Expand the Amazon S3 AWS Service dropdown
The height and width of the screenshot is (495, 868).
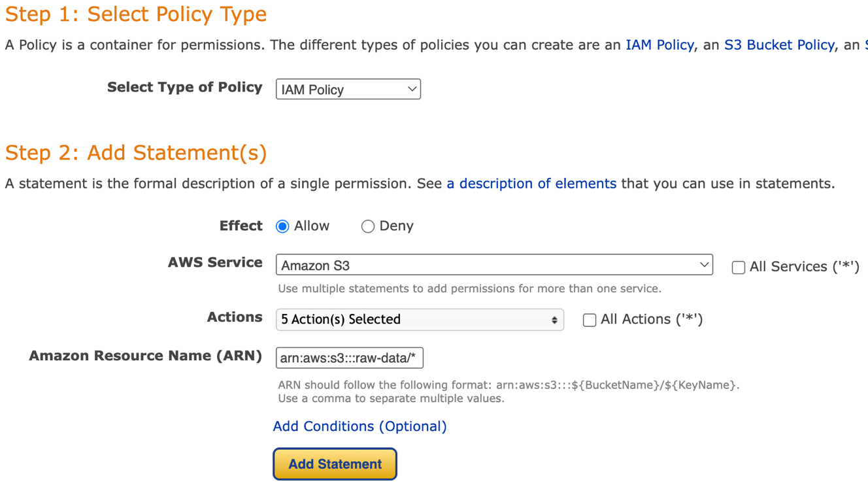pos(494,265)
